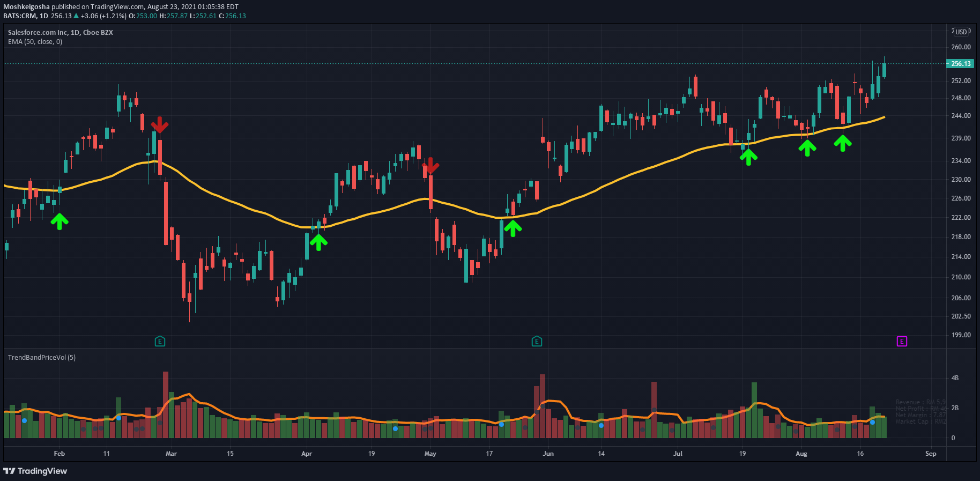Click the L:252.61 low value
Image resolution: width=980 pixels, height=481 pixels.
tap(203, 16)
